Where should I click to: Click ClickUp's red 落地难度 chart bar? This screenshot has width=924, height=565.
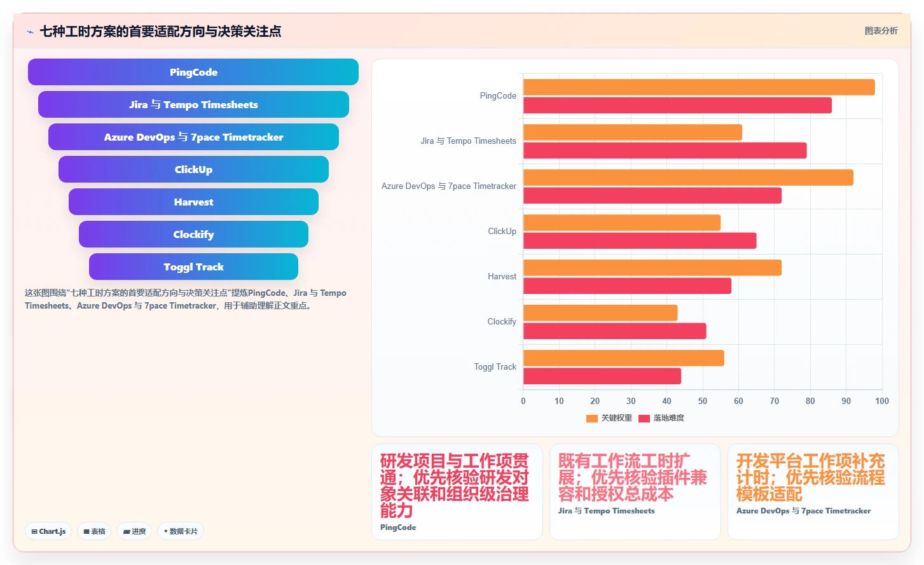click(x=640, y=241)
